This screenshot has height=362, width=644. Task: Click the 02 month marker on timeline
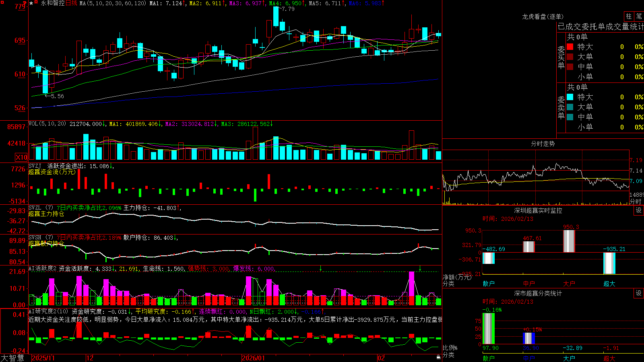coord(381,358)
